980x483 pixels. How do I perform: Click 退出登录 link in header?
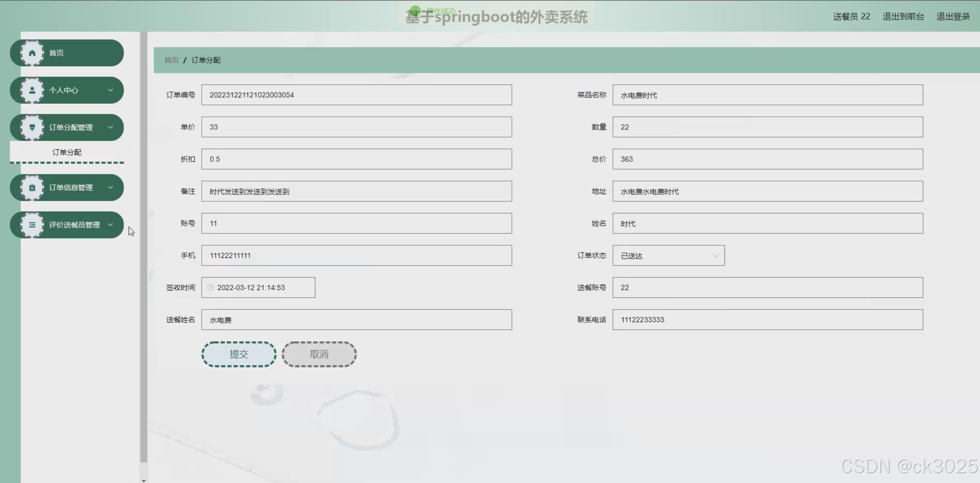click(953, 16)
